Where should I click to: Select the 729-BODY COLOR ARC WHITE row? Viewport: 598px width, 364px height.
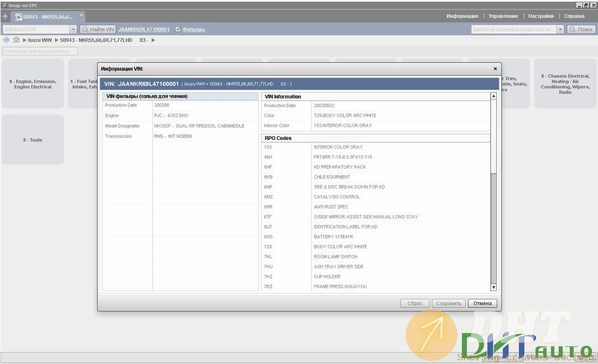pyautogui.click(x=376, y=116)
